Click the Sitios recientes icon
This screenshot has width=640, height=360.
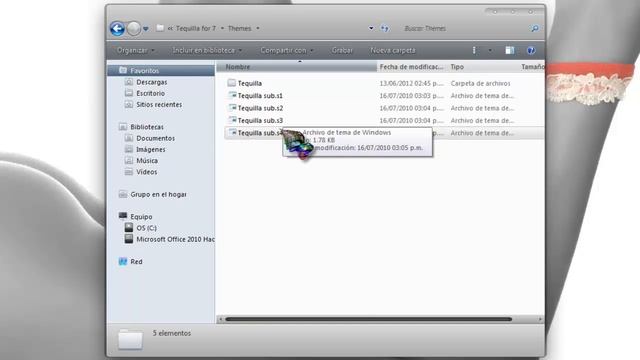point(129,104)
